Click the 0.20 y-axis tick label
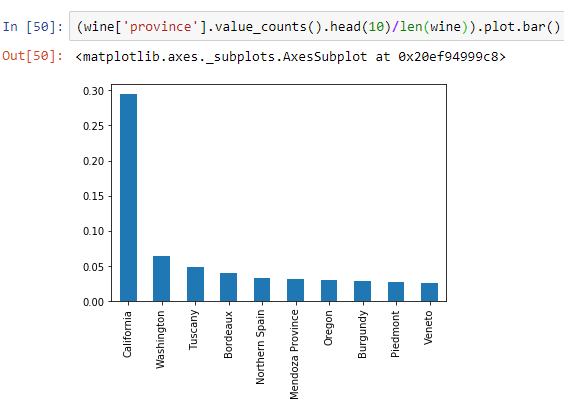Image resolution: width=564 pixels, height=411 pixels. [x=94, y=161]
